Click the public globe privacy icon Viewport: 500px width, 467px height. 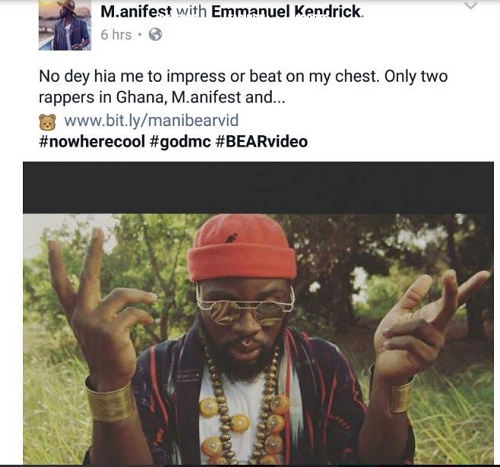(155, 34)
